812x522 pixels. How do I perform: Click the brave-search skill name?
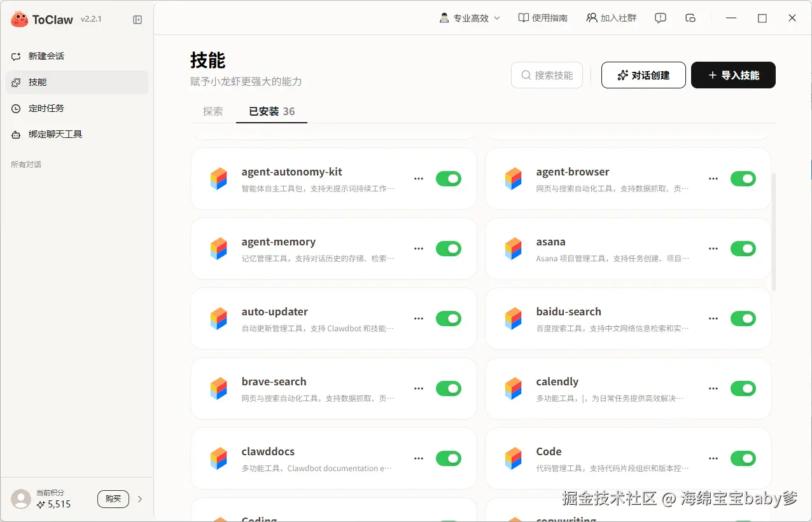pos(274,382)
